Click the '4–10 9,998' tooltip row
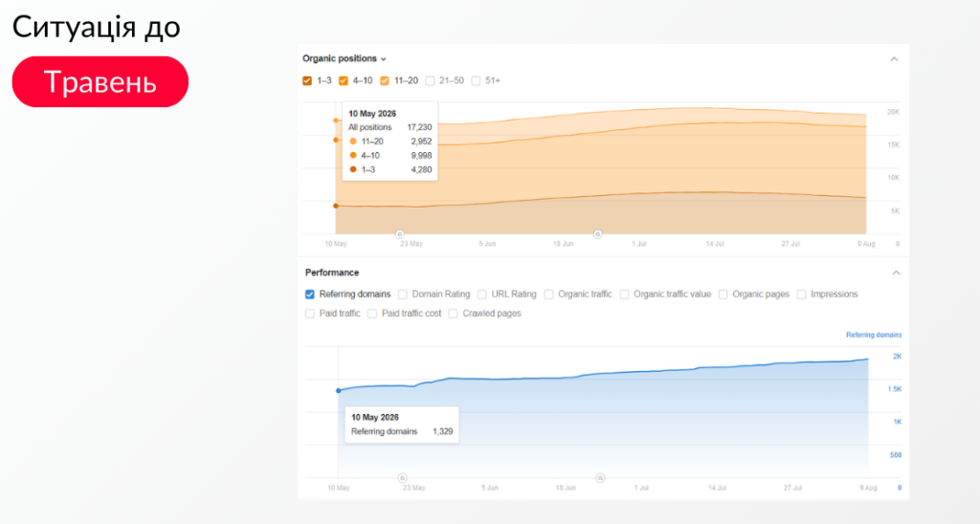Screen dimensions: 980x524 (390, 156)
